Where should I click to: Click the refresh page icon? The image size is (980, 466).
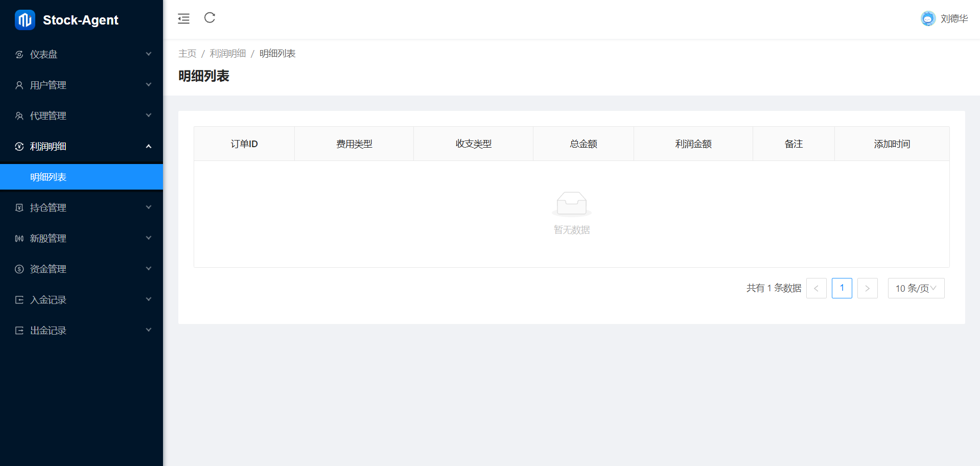(209, 18)
